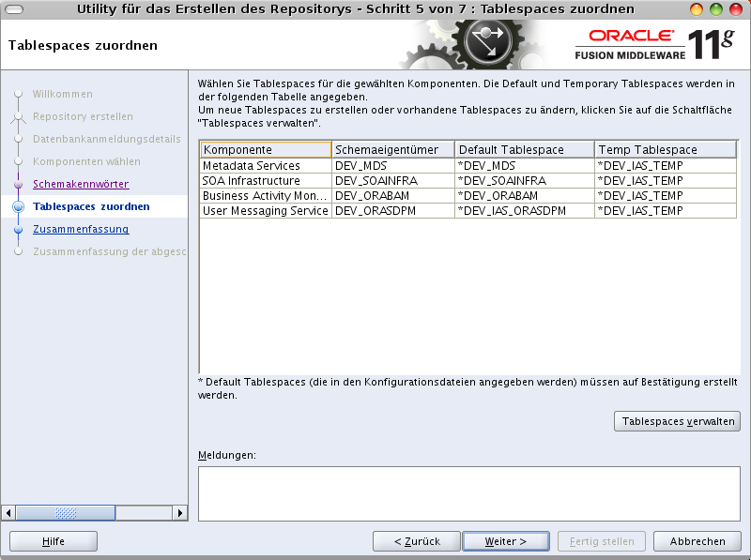This screenshot has height=560, width=751.
Task: Click Abbrechen to cancel the wizard
Action: [696, 541]
